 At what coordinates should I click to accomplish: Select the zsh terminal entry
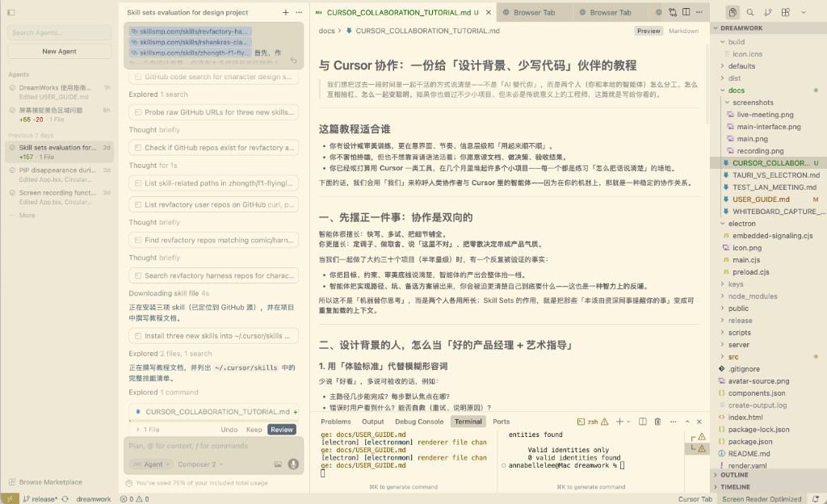coord(593,422)
